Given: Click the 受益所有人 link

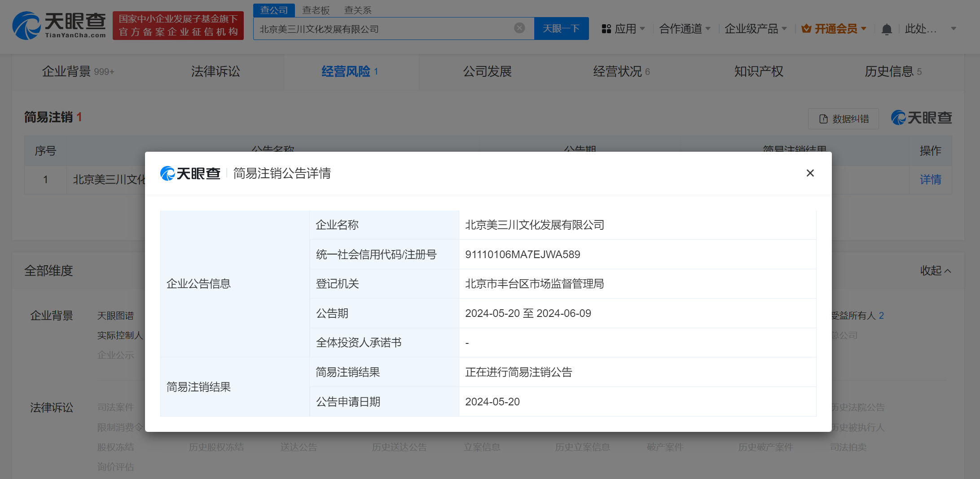Looking at the screenshot, I should coord(857,316).
